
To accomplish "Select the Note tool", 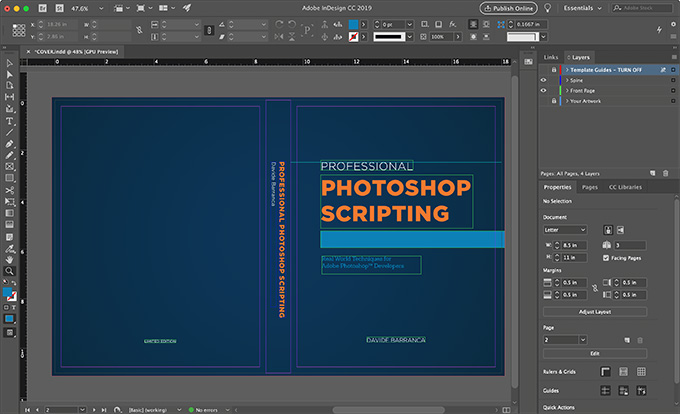I will (x=9, y=237).
